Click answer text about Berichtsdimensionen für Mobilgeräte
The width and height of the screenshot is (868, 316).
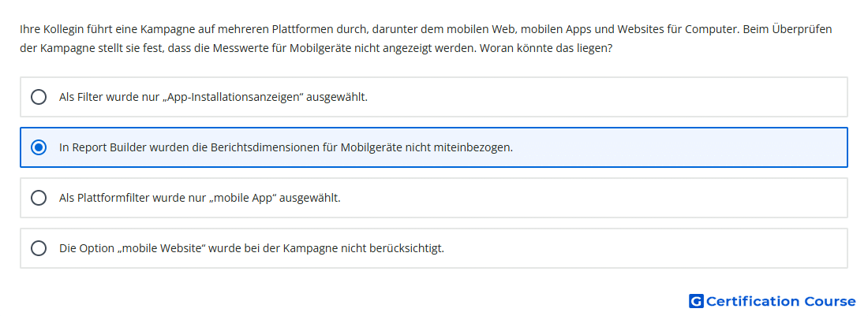coord(286,147)
